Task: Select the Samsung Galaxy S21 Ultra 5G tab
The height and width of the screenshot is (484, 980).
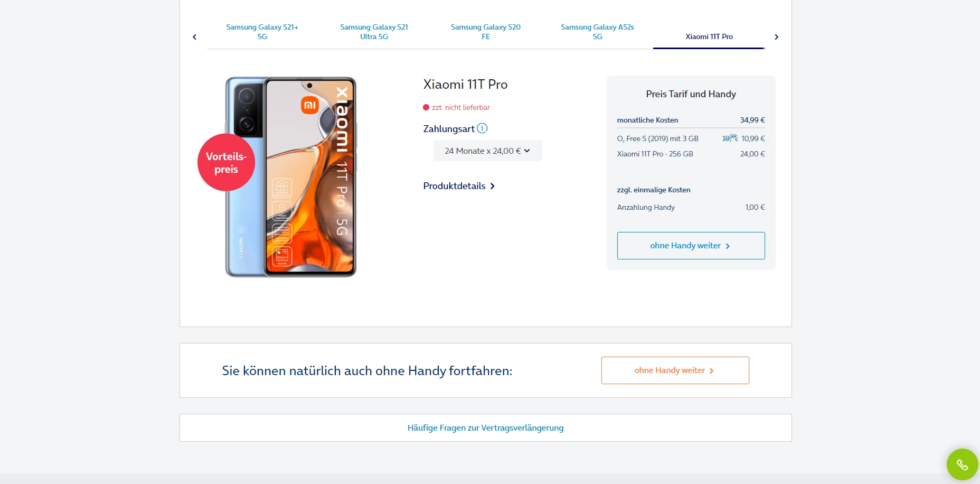Action: coord(374,32)
